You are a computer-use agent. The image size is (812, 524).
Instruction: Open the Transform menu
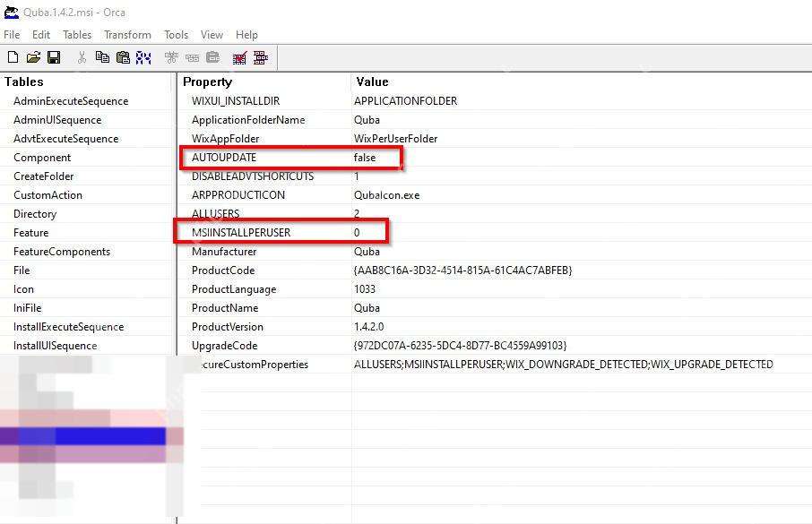click(127, 35)
